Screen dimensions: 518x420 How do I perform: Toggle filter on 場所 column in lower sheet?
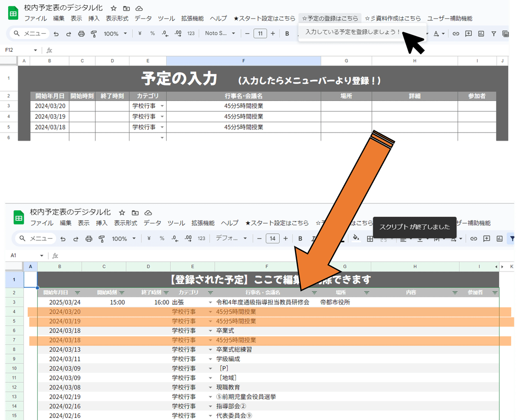pos(366,293)
